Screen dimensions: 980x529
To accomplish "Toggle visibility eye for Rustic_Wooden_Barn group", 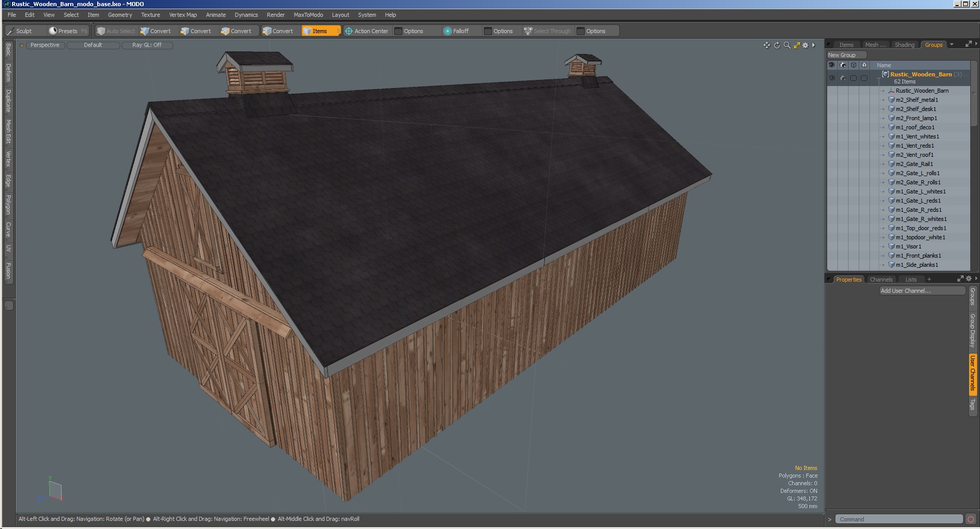I will click(832, 78).
